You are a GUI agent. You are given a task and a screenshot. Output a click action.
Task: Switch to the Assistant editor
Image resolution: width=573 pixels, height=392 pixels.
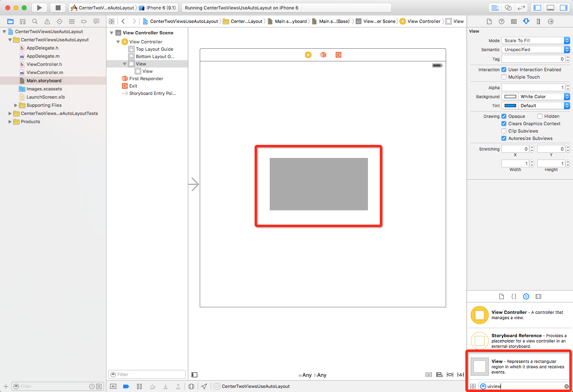[508, 8]
